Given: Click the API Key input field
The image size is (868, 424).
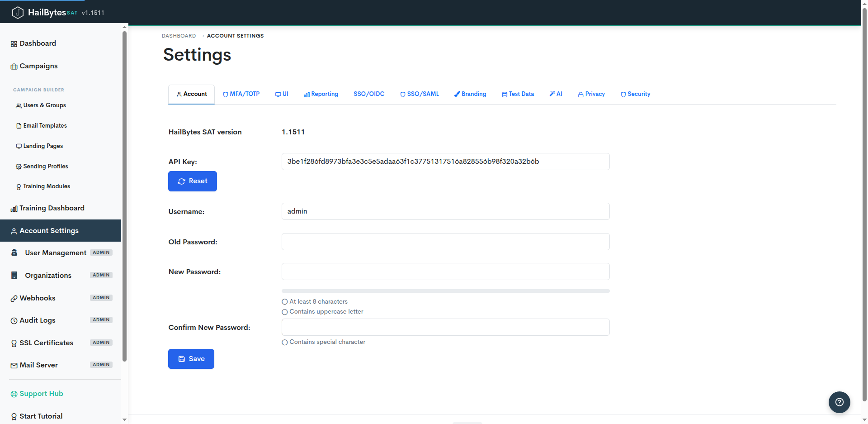Looking at the screenshot, I should 446,162.
